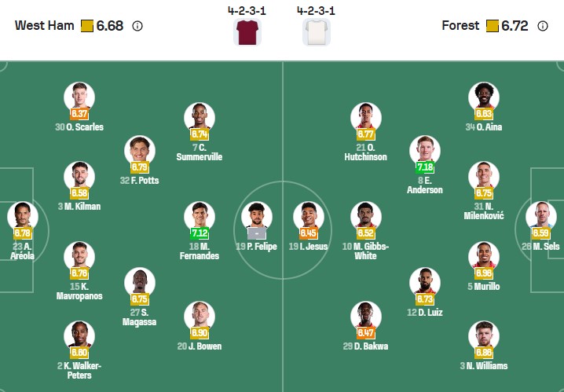Click goalkeeper M. Sels' photo
Viewport: 564px width, 392px height.
541,216
